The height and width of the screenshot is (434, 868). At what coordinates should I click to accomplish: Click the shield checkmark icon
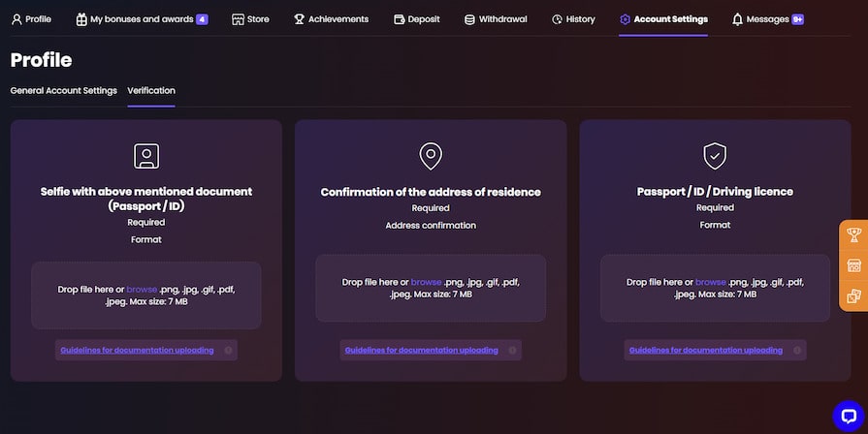(715, 155)
